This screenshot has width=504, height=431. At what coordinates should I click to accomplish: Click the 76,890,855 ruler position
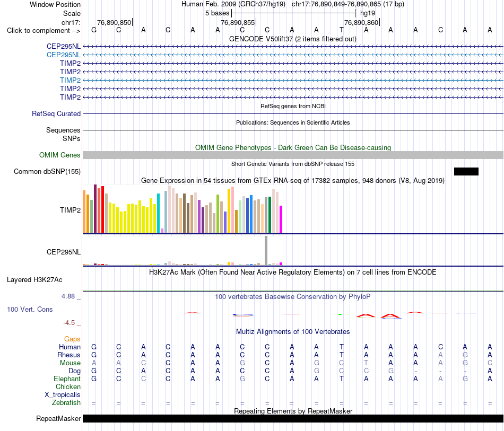coord(238,22)
